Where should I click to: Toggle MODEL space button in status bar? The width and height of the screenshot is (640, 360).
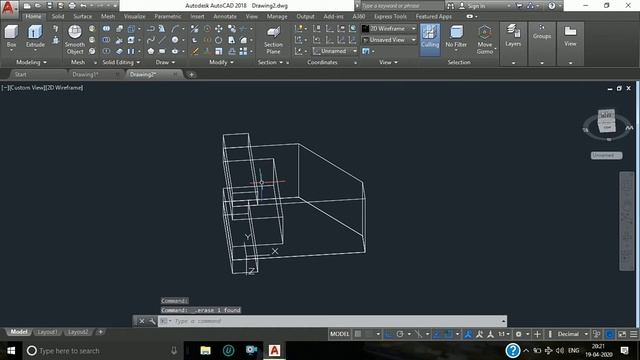pos(340,334)
